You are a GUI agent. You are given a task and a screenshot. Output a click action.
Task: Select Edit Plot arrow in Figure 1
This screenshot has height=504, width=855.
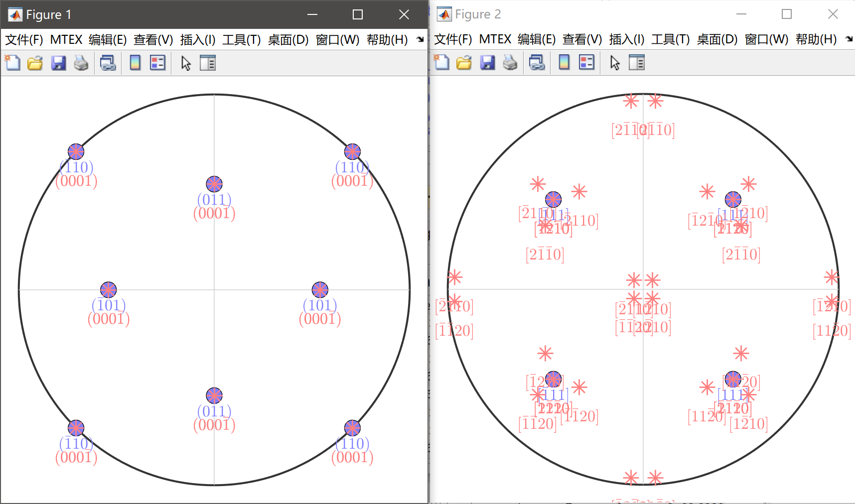click(x=186, y=63)
